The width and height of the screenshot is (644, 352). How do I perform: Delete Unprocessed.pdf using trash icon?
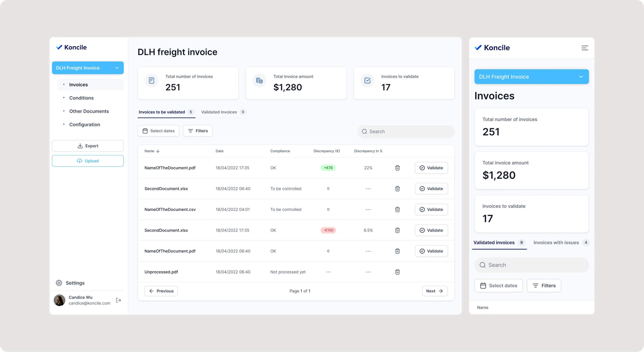[397, 272]
